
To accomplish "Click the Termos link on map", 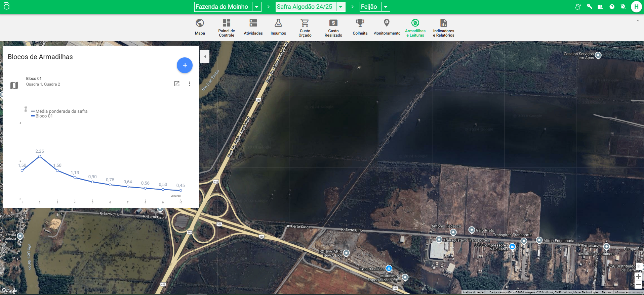I will coord(606,293).
